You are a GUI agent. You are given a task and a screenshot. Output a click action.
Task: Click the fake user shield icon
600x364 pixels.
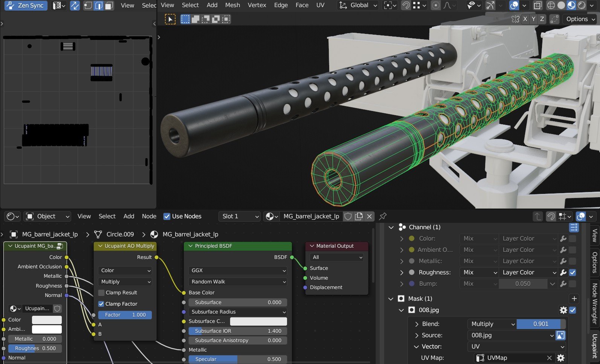coord(348,216)
